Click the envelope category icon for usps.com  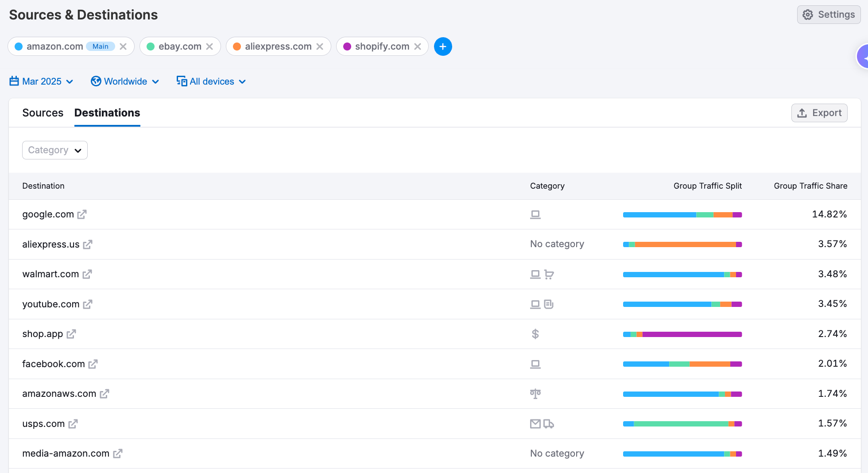[x=535, y=423]
